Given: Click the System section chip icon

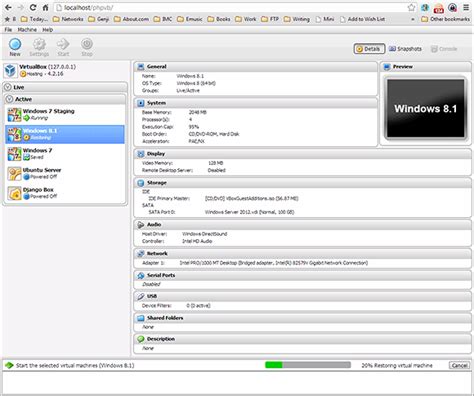Looking at the screenshot, I should [141, 103].
